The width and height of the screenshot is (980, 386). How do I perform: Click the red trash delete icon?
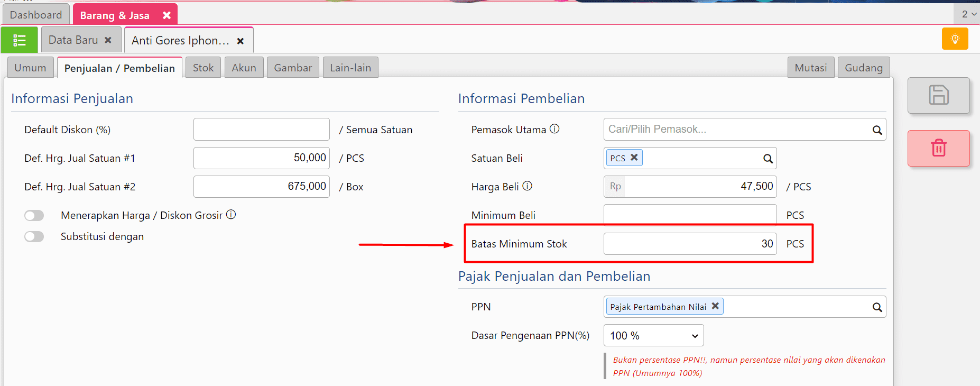(938, 148)
